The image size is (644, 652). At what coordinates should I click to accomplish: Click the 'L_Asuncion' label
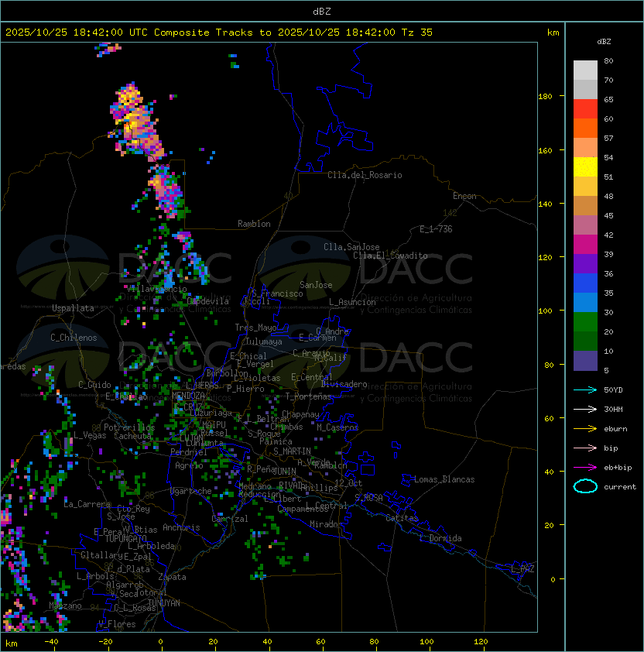click(352, 302)
